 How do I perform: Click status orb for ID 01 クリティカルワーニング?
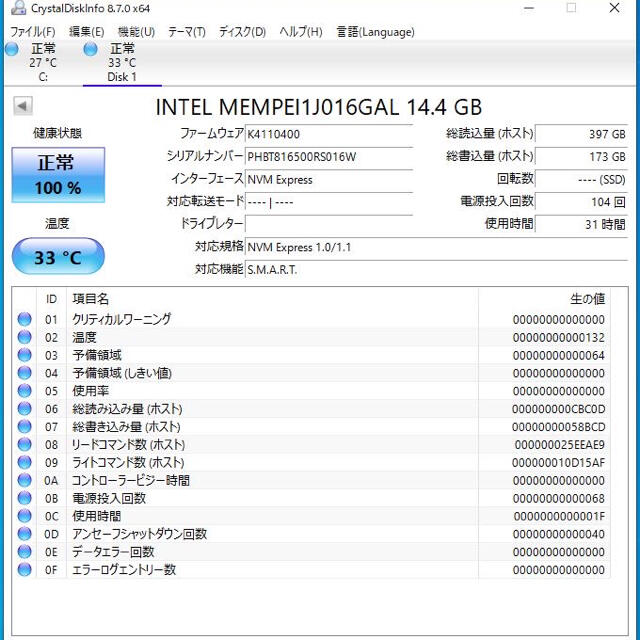[24, 319]
